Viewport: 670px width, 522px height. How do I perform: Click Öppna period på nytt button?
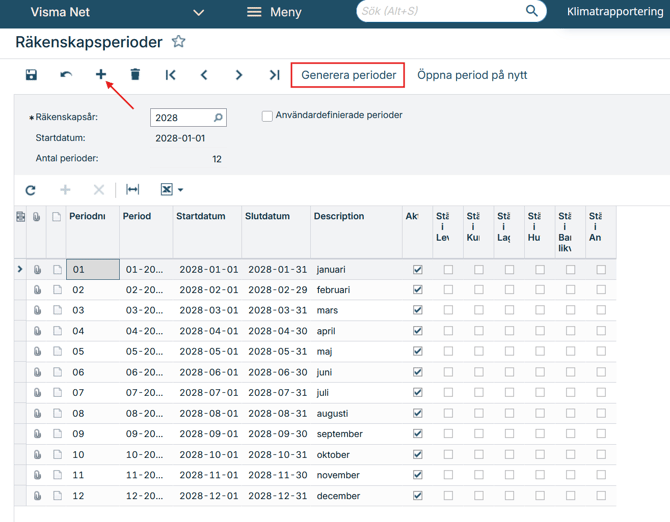tap(472, 75)
